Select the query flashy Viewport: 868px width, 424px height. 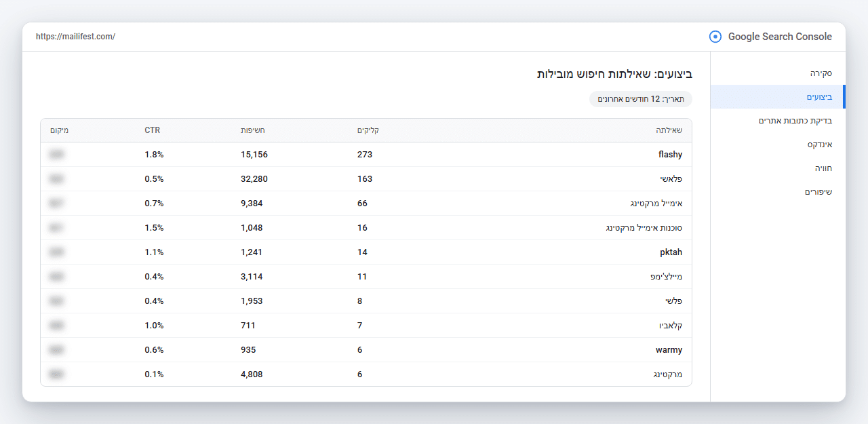point(670,155)
